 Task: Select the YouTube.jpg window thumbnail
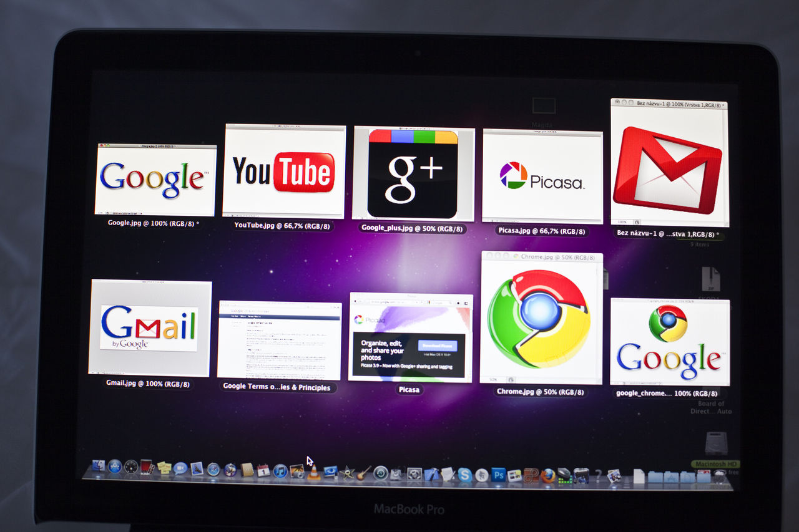tap(283, 171)
